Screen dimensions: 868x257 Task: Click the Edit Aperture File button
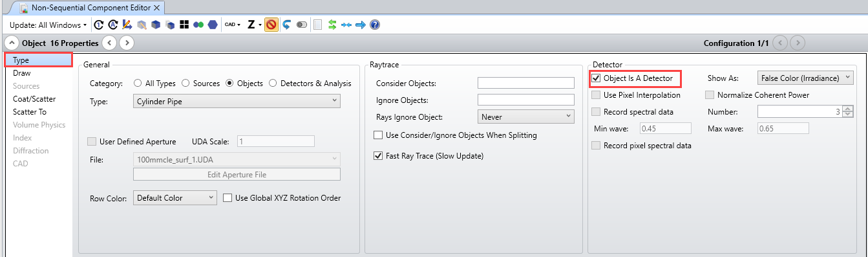(237, 175)
